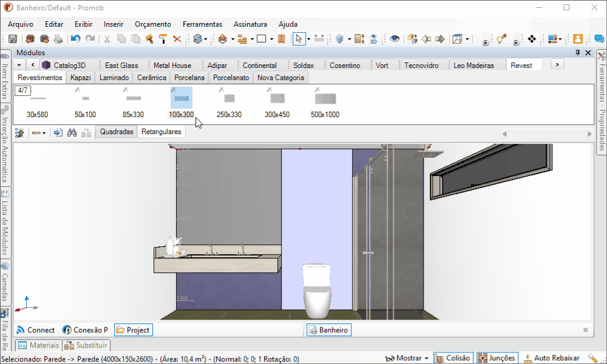The image size is (607, 364).
Task: Click the Save floppy disk icon
Action: pyautogui.click(x=13, y=39)
